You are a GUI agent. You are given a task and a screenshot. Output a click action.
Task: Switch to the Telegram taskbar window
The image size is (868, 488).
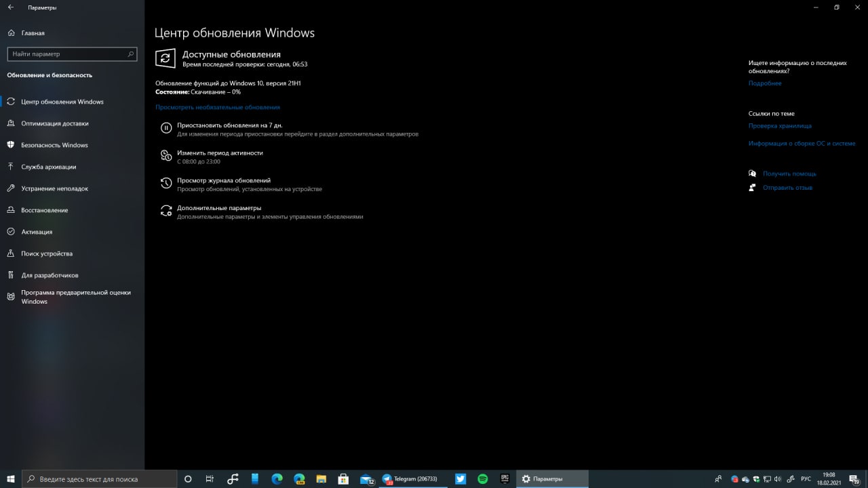pyautogui.click(x=412, y=479)
